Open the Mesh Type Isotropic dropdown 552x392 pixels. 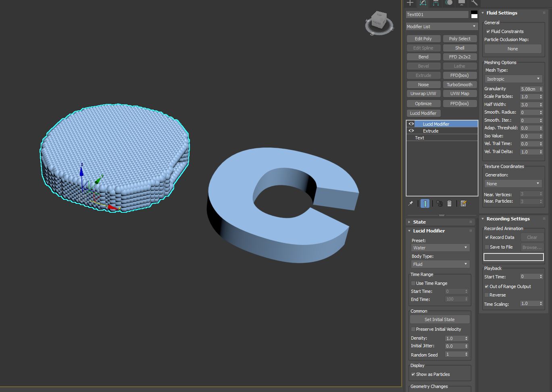point(513,79)
